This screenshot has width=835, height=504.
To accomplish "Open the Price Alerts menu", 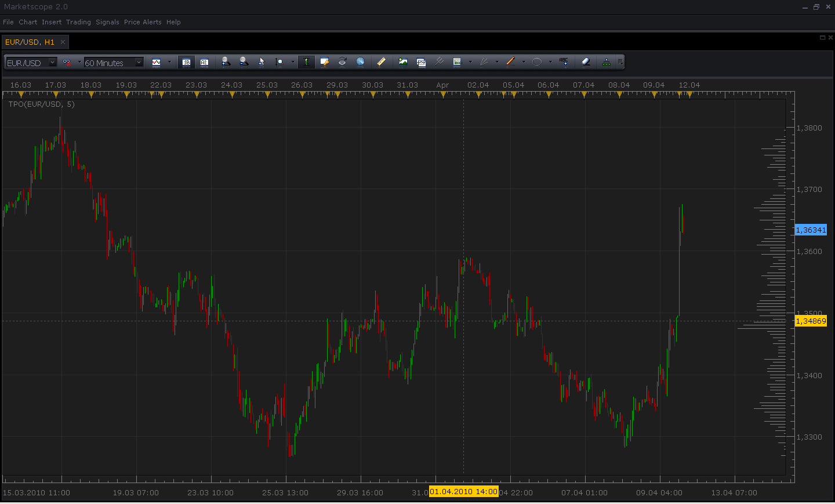I will coord(143,22).
